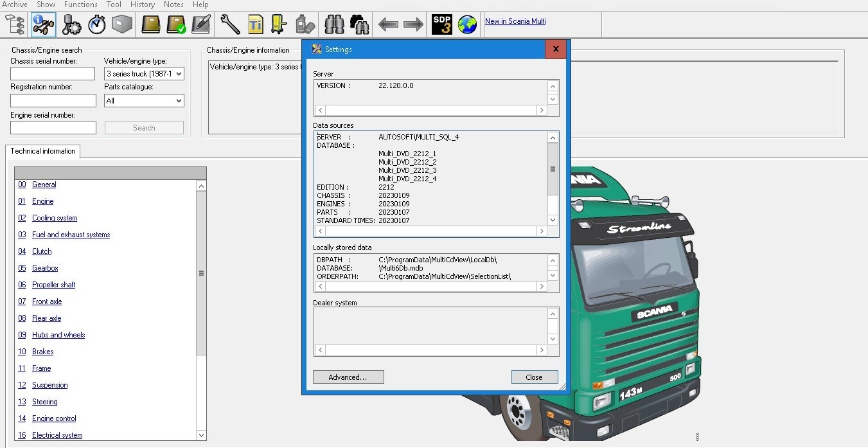The height and width of the screenshot is (448, 868).
Task: Click the Settings dialog title icon
Action: click(316, 49)
